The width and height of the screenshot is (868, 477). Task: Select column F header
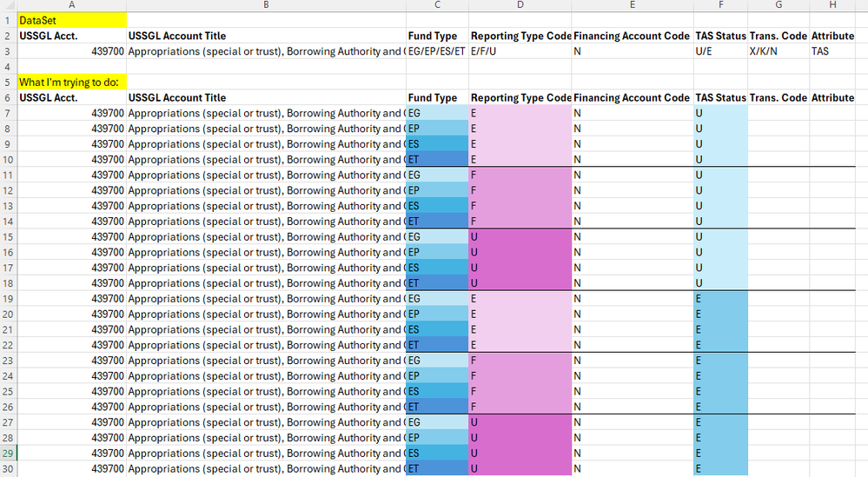721,5
